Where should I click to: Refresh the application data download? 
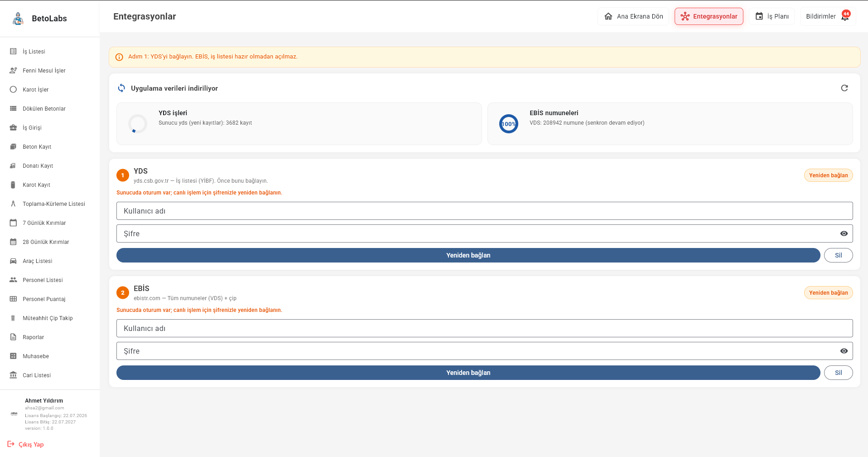[844, 88]
